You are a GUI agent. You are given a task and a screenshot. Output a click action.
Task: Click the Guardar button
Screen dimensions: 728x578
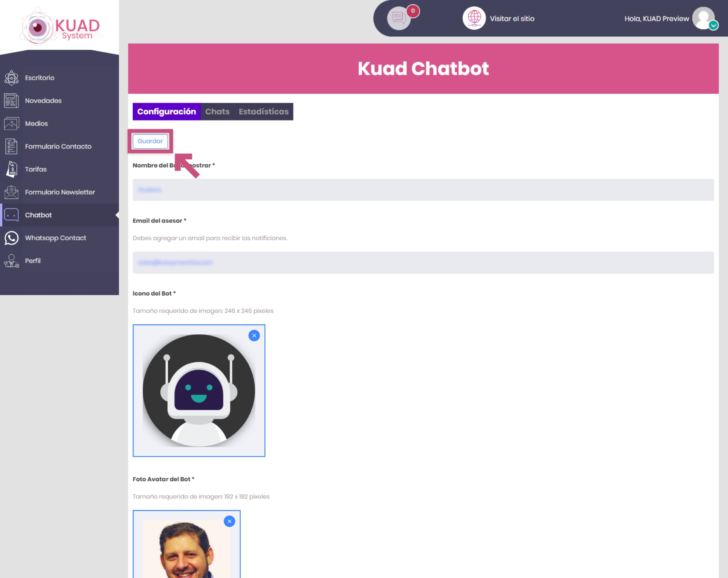[150, 141]
